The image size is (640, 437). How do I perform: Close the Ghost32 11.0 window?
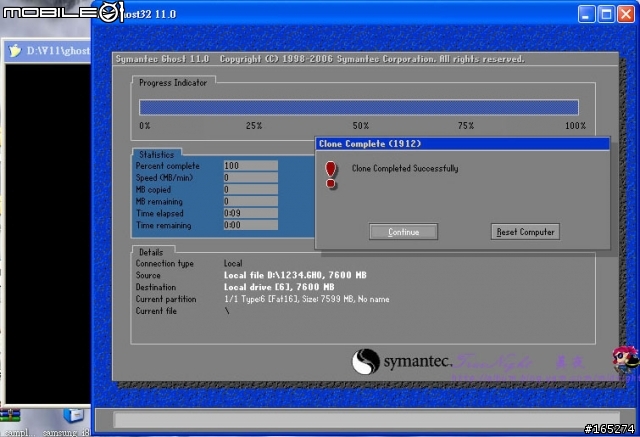[x=626, y=14]
